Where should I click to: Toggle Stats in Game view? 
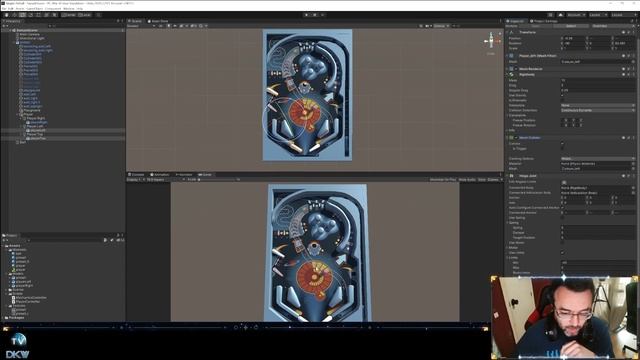482,180
